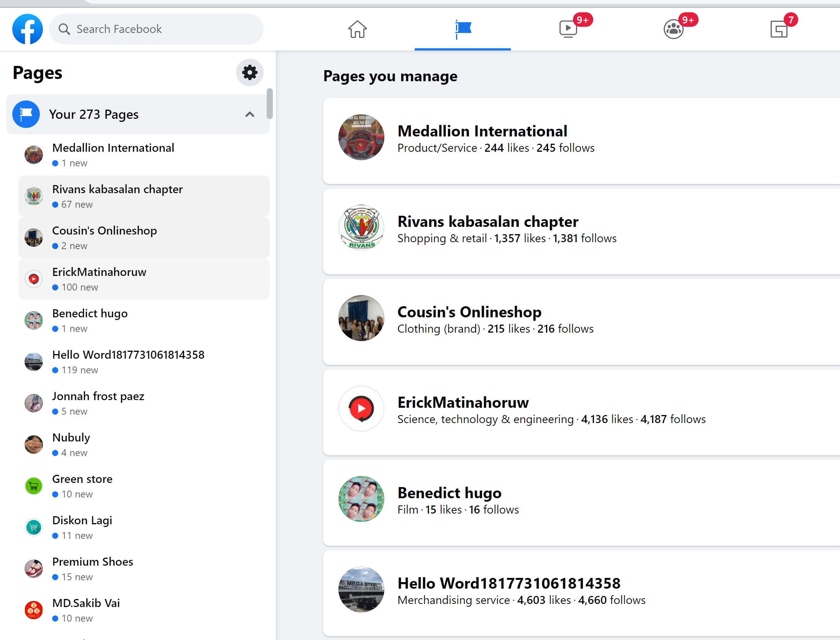Image resolution: width=840 pixels, height=640 pixels.
Task: Select ErickMatinahoruw sidebar entry
Action: point(144,279)
